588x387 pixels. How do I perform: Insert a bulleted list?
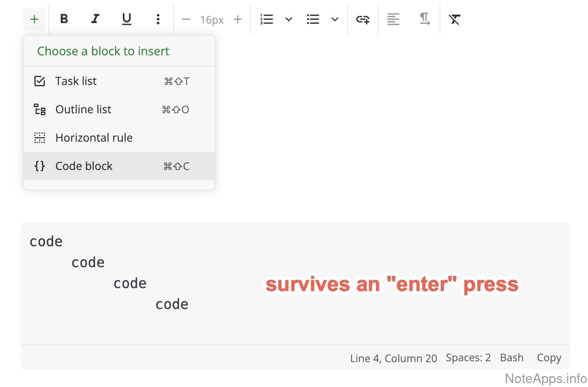tap(313, 19)
